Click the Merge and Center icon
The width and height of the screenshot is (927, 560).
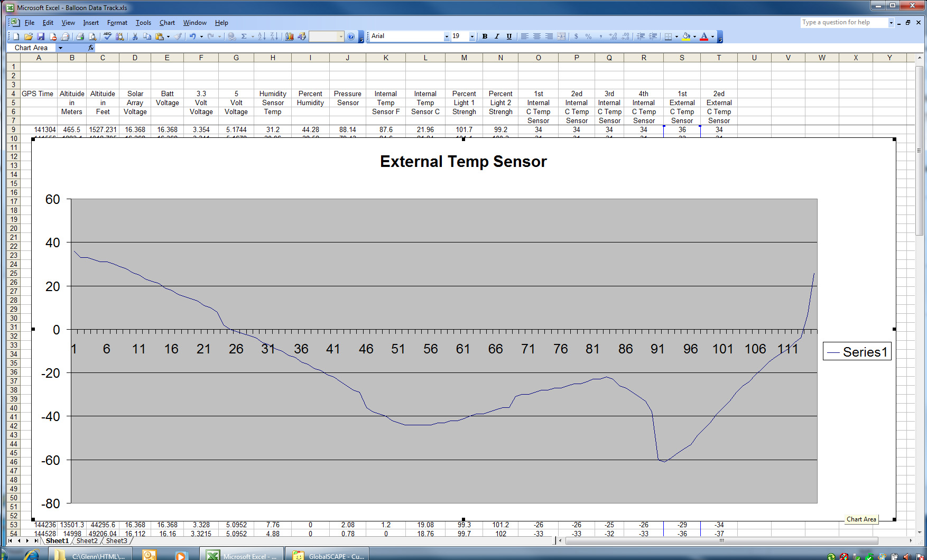coord(561,36)
